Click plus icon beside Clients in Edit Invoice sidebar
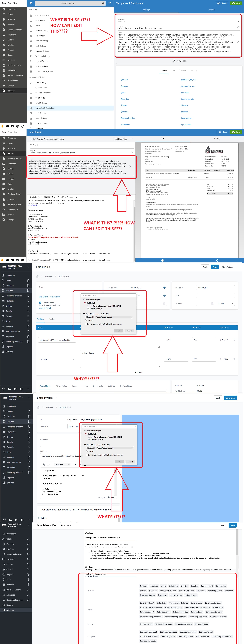The width and height of the screenshot is (244, 644). pyautogui.click(x=28, y=281)
